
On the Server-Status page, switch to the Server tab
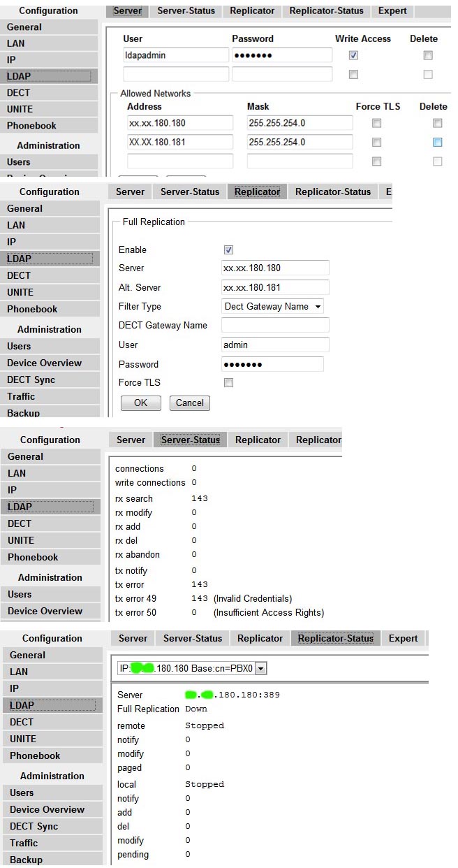point(131,440)
